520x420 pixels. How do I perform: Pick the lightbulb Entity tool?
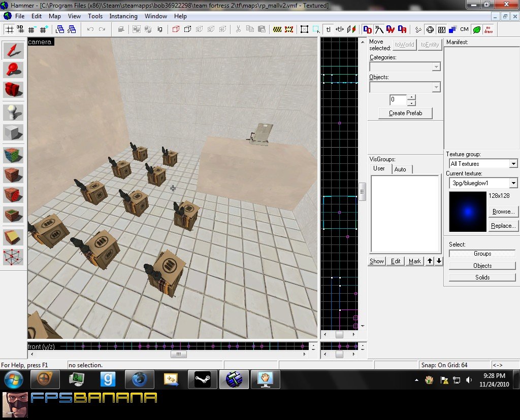pyautogui.click(x=13, y=113)
